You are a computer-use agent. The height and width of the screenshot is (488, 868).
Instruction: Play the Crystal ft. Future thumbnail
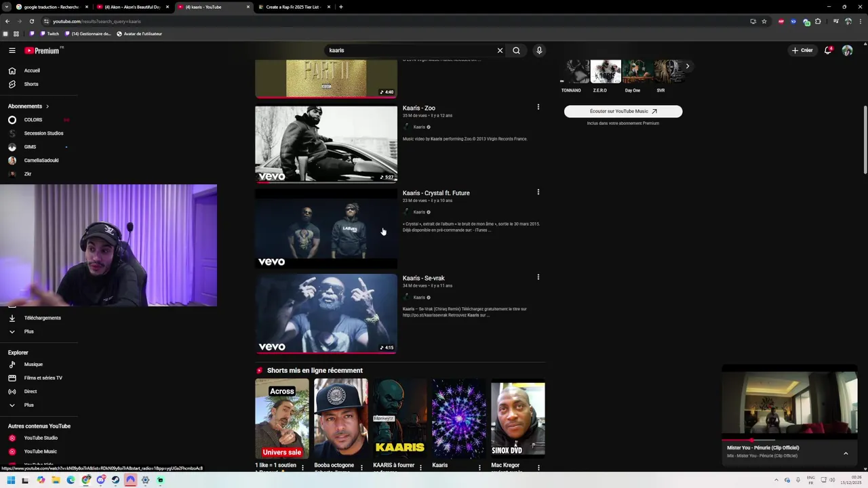pos(326,228)
